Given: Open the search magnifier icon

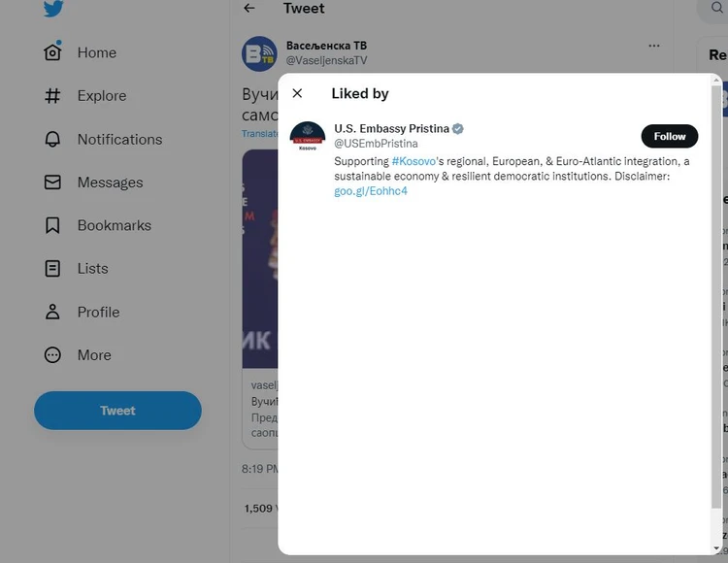Looking at the screenshot, I should (x=717, y=8).
